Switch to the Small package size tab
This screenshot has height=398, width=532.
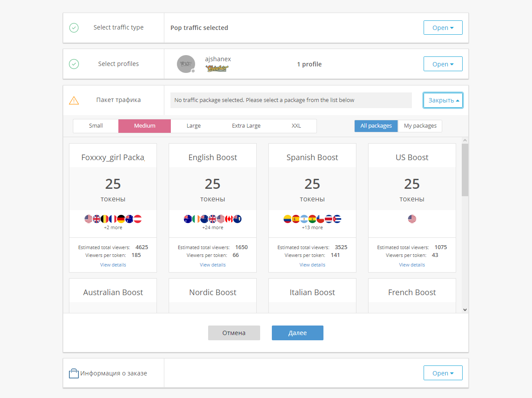point(96,126)
